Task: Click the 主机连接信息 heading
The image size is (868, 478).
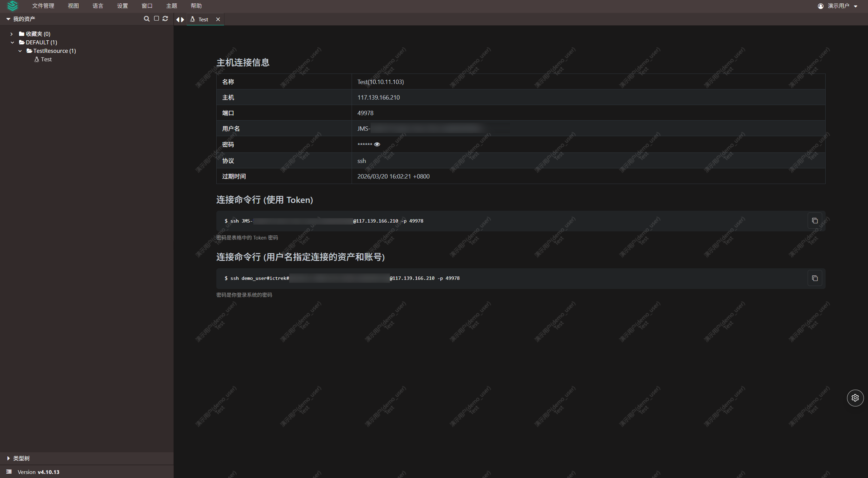Action: click(x=243, y=62)
